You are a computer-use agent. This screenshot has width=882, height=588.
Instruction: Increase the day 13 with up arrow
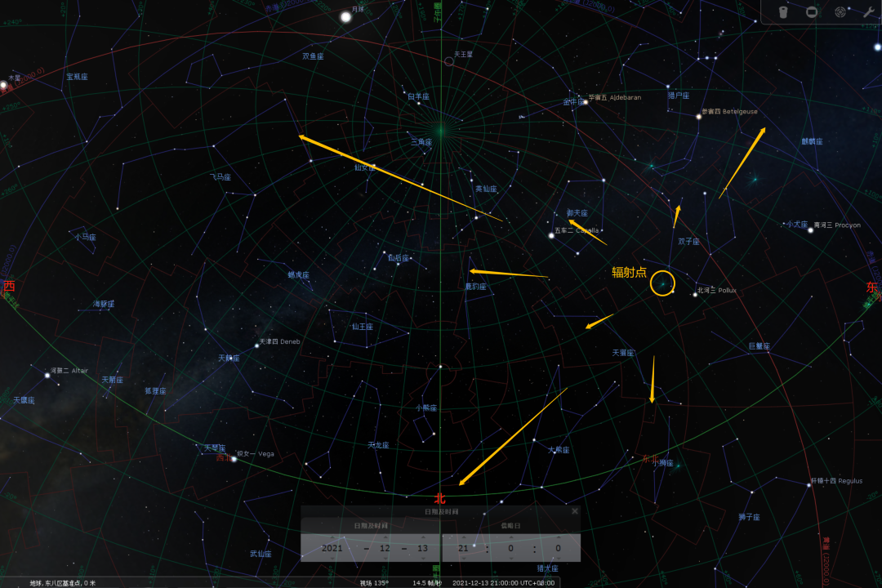pyautogui.click(x=423, y=537)
